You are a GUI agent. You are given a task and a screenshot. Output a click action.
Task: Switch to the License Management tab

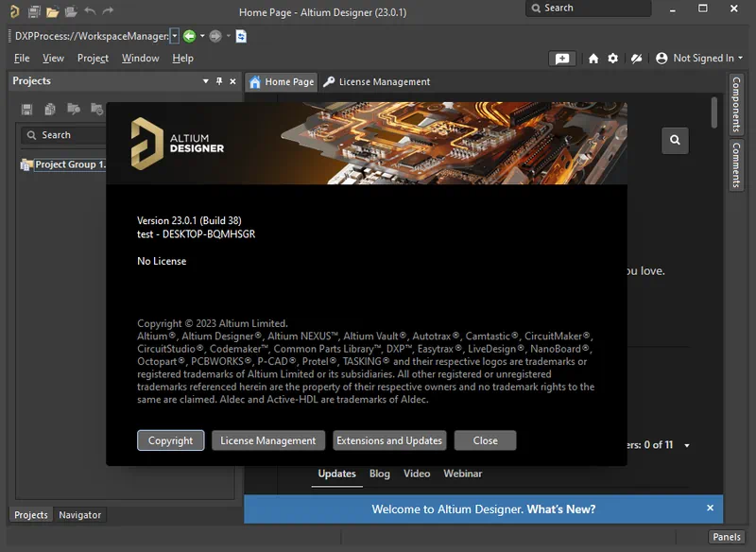tap(376, 82)
